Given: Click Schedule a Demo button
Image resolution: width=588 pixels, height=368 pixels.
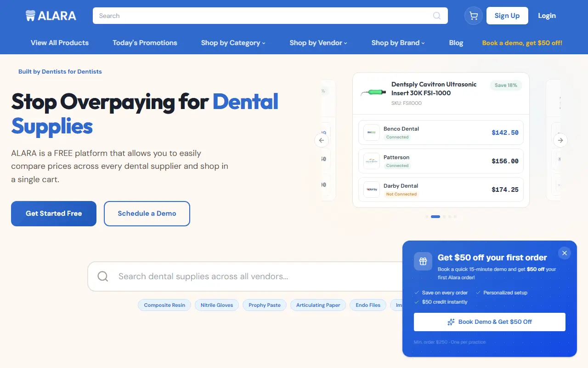Looking at the screenshot, I should click(x=147, y=213).
